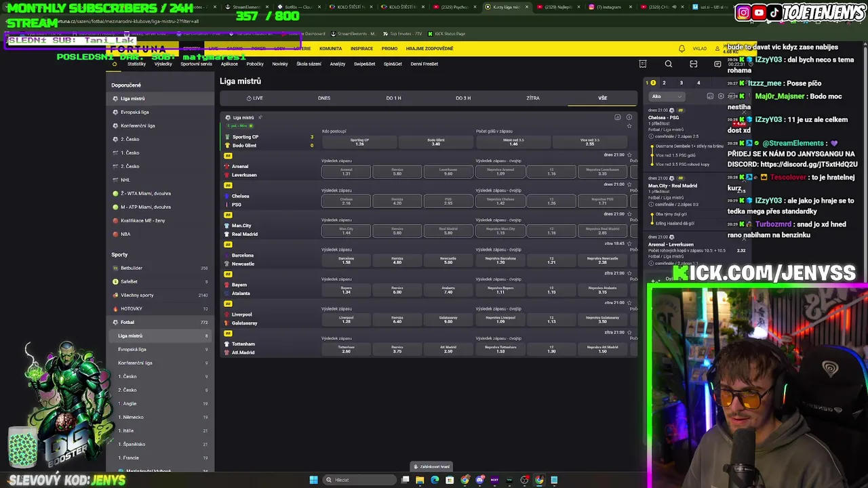Select 1. Španělsko under Fotbal

(x=161, y=444)
